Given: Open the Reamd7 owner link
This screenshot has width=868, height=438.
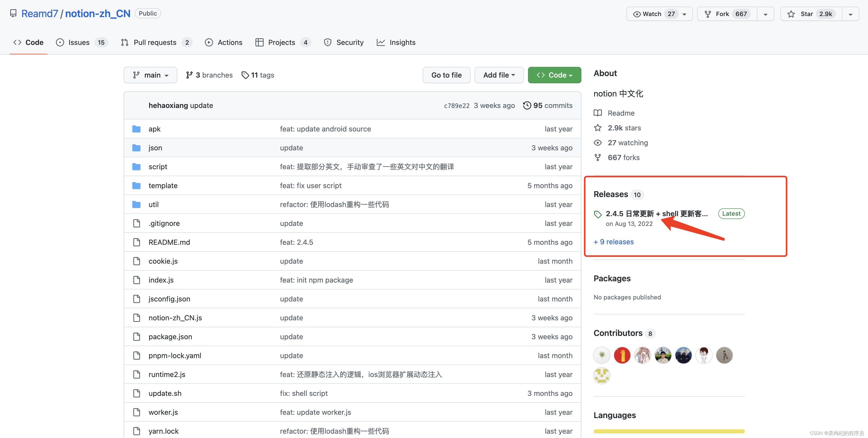Looking at the screenshot, I should pos(40,14).
